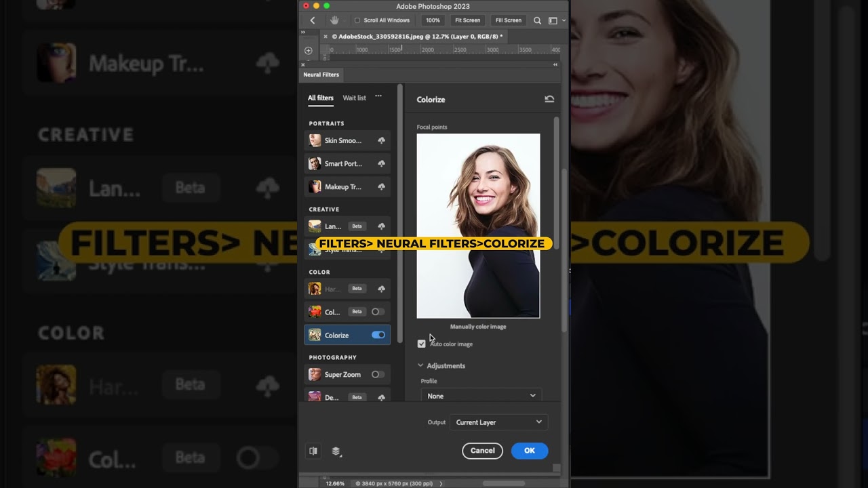Expand the document info status arrow
The width and height of the screenshot is (868, 488).
point(441,483)
